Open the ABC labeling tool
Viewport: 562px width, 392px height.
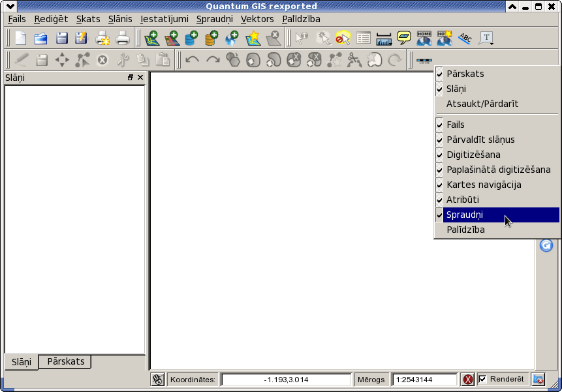point(465,38)
